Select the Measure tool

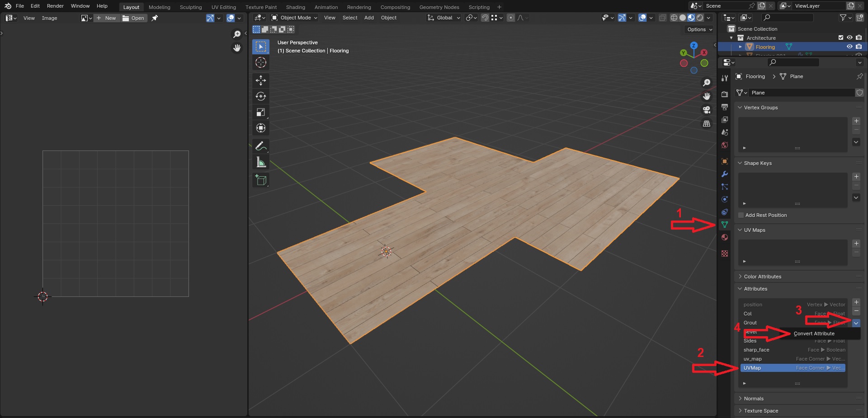[x=261, y=162]
